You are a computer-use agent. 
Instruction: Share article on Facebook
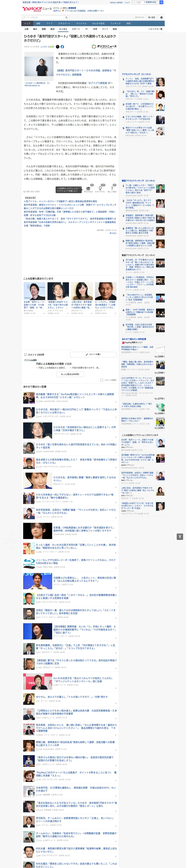coord(62,47)
